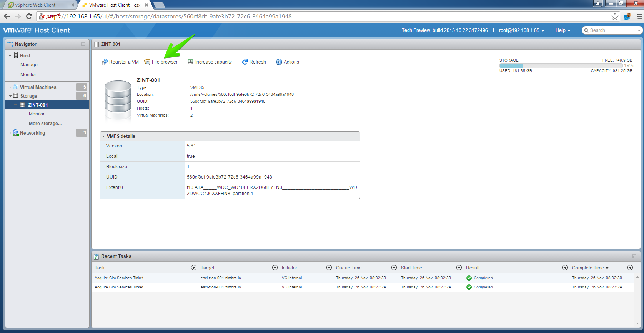This screenshot has height=333, width=644.
Task: Open filter for Complete Time column
Action: point(630,268)
